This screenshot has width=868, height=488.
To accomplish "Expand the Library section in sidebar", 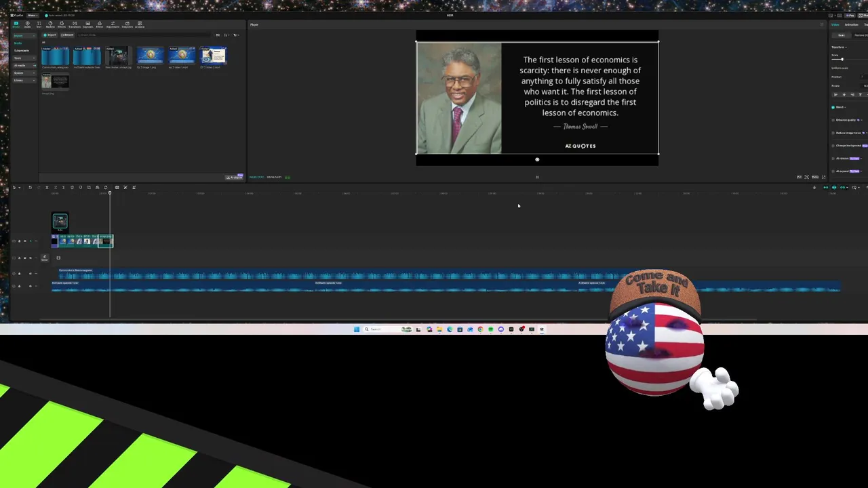I will point(24,80).
